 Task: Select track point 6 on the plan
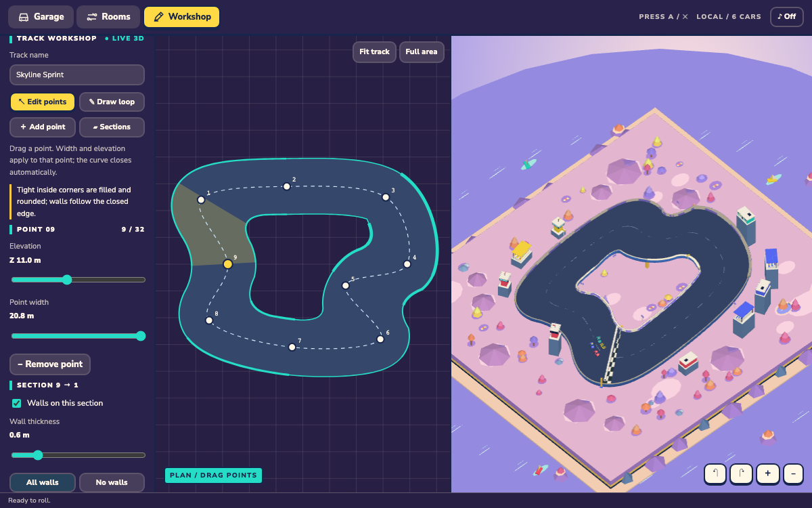[380, 339]
